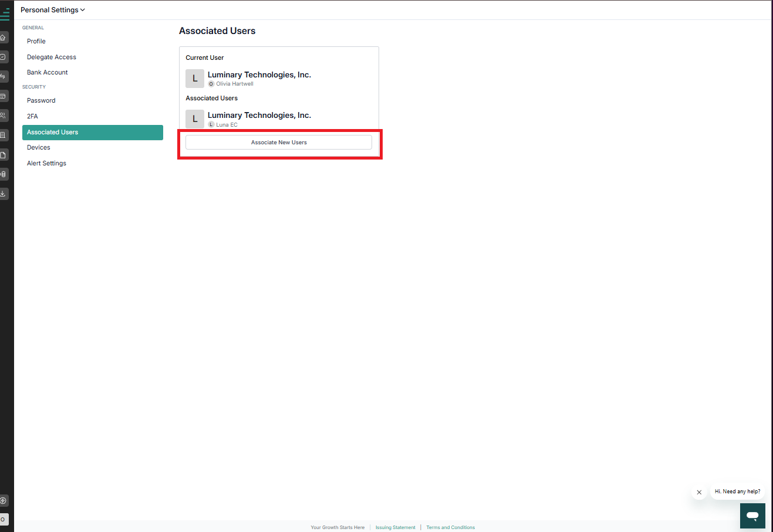
Task: Click the 'Current User' label
Action: point(205,57)
